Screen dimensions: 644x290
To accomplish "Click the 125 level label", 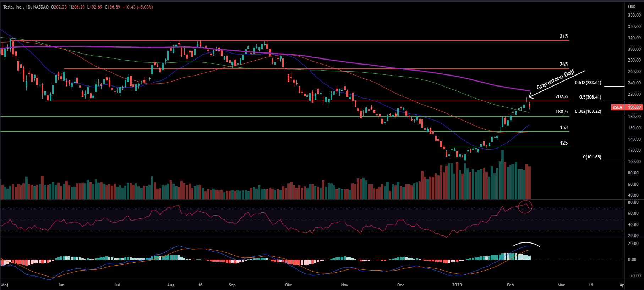I will click(563, 143).
